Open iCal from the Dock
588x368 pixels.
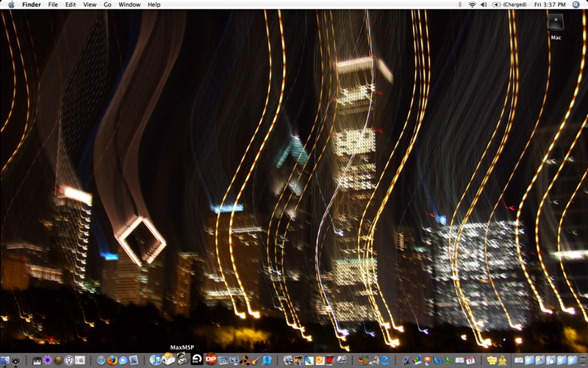click(x=470, y=361)
